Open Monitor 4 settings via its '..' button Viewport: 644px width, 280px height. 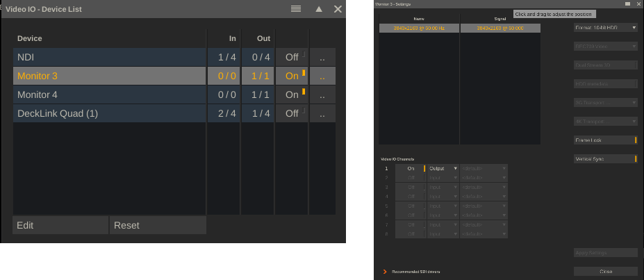pos(322,94)
